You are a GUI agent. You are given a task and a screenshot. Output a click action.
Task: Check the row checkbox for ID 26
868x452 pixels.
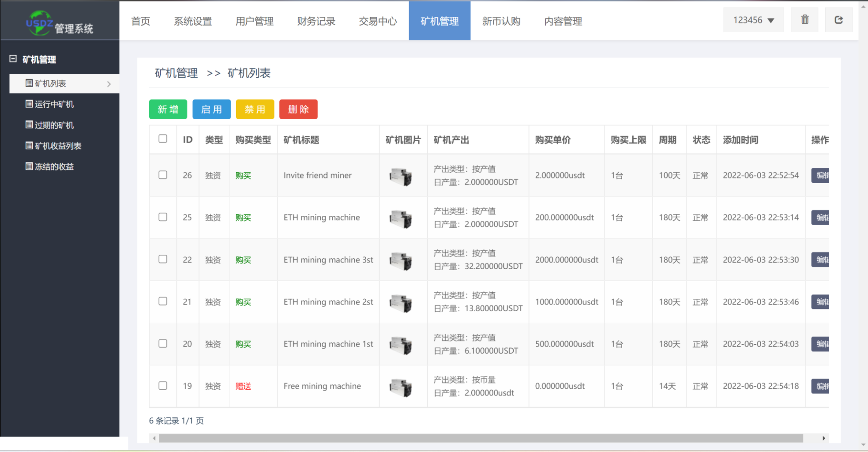[x=163, y=175]
